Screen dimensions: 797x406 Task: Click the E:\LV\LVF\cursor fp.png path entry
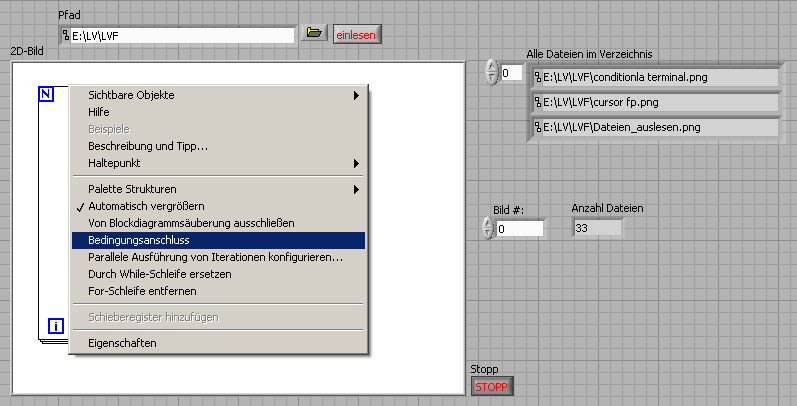click(x=656, y=102)
